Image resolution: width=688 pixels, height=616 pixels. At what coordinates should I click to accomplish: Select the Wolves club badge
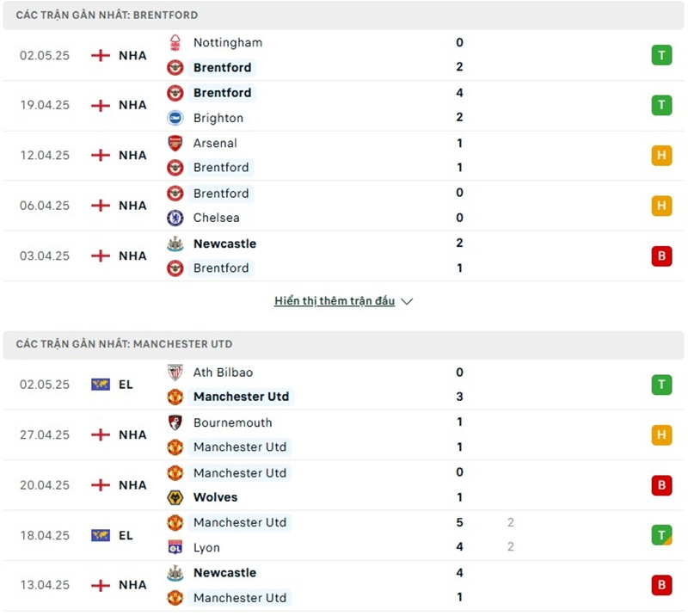(x=174, y=497)
